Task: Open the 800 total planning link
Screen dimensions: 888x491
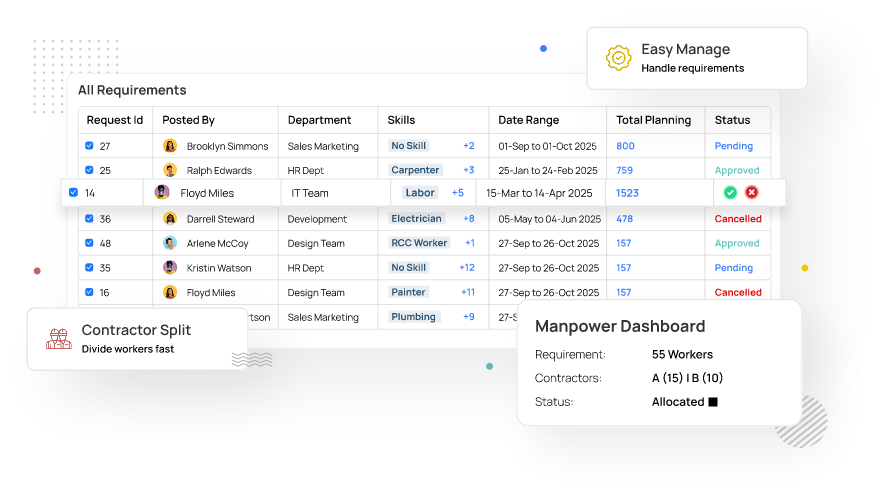Action: pyautogui.click(x=625, y=146)
